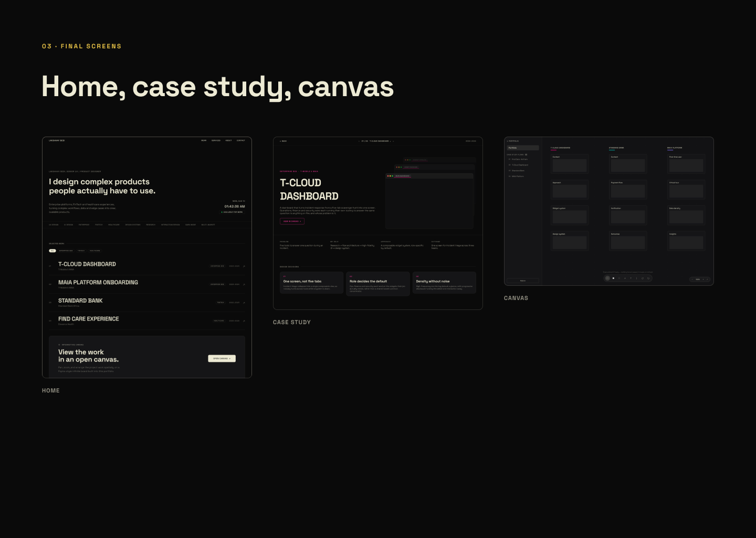Select the filled rectangle tool in Canvas toolbar
Screen dimensions: 756x538
pyautogui.click(x=613, y=278)
